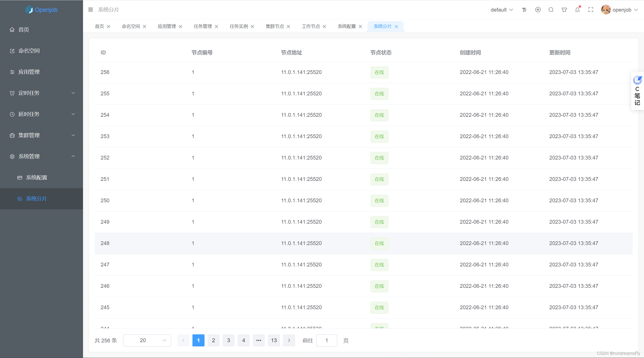The height and width of the screenshot is (358, 644).
Task: Expand 定时任务 sidebar menu
Action: [x=42, y=93]
